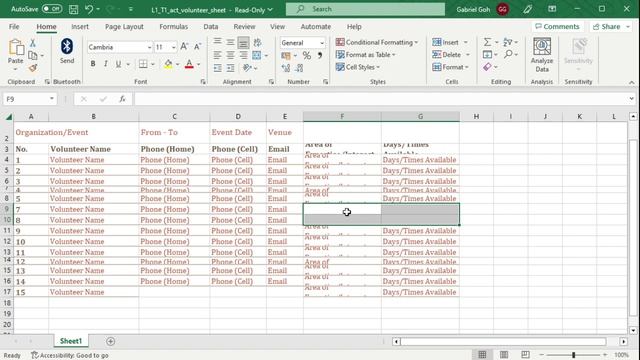Open the Review tab
This screenshot has height=360, width=640.
point(244,27)
